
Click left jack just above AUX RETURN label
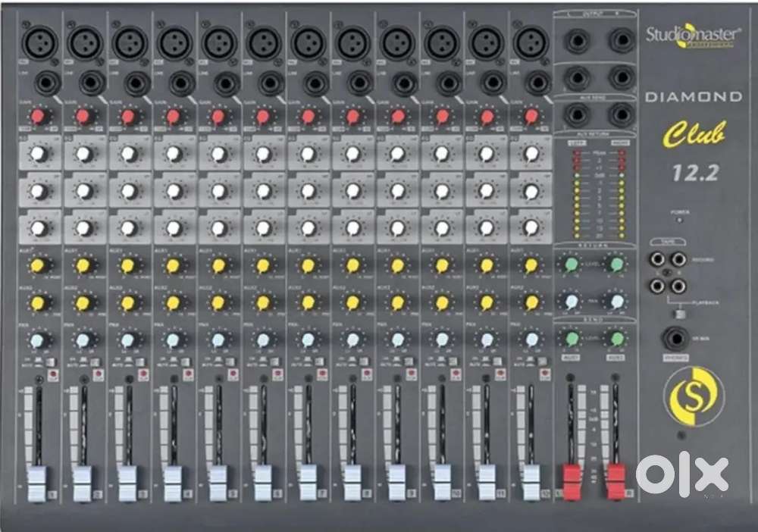578,114
